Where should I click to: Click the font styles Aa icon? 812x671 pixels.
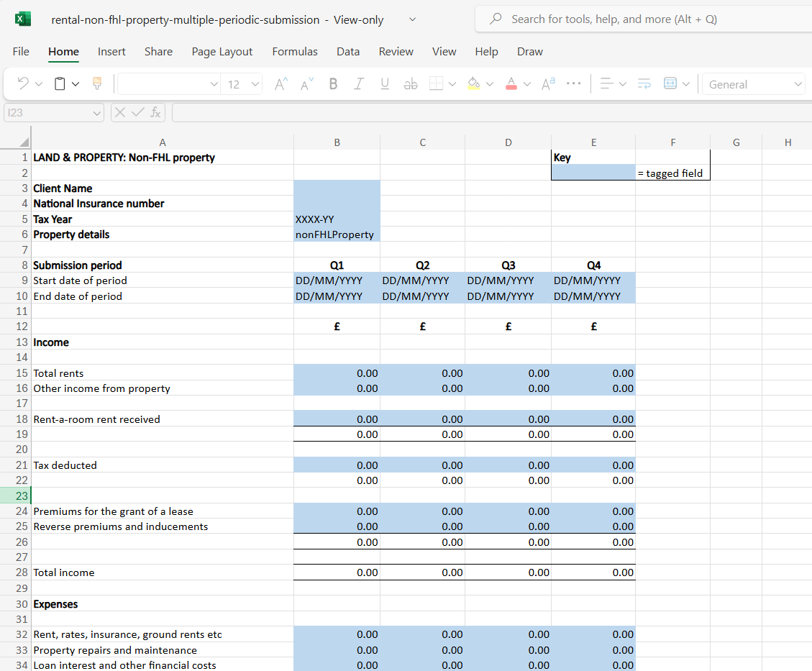548,83
